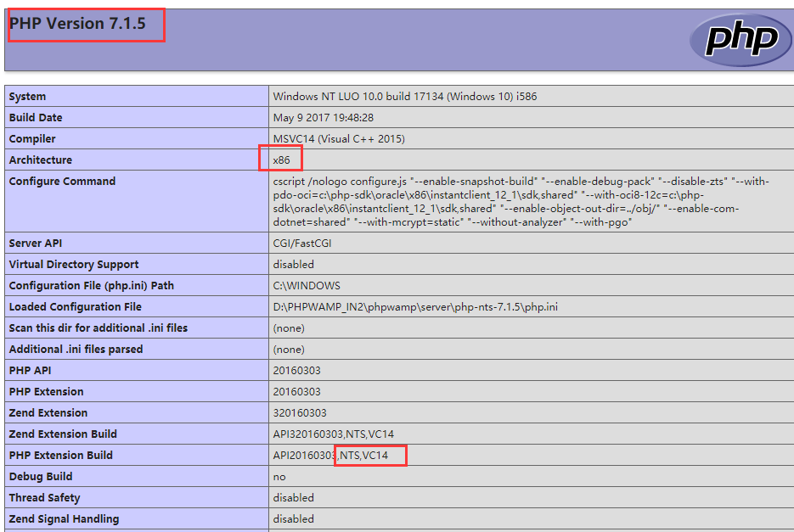
Task: Click the Thread Safety label
Action: [44, 498]
